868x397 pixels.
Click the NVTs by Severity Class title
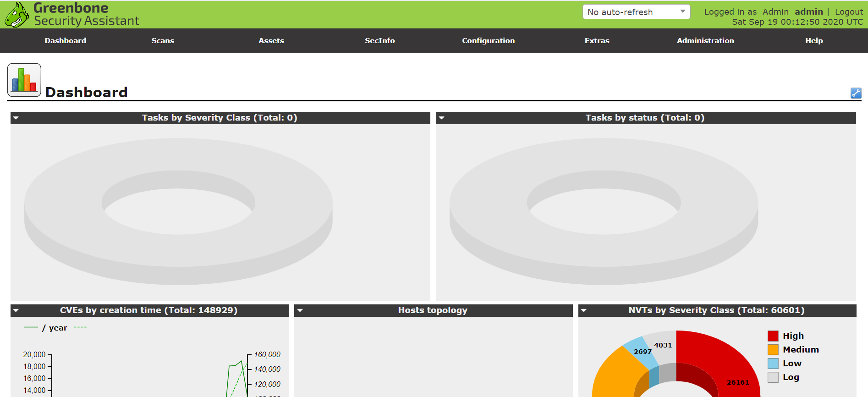[x=716, y=310]
